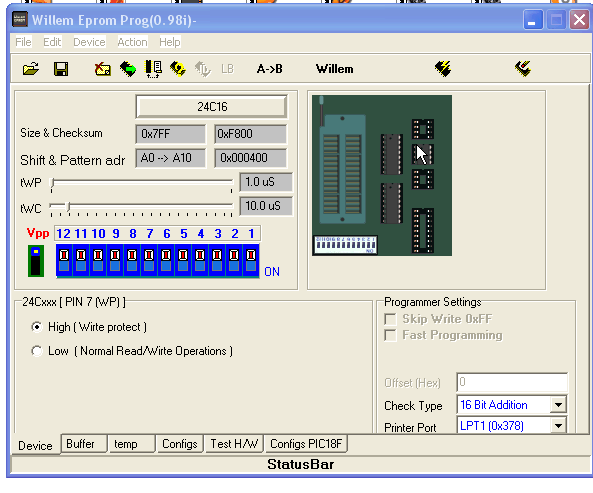Click the StatusBar text
This screenshot has width=593, height=493.
[301, 464]
